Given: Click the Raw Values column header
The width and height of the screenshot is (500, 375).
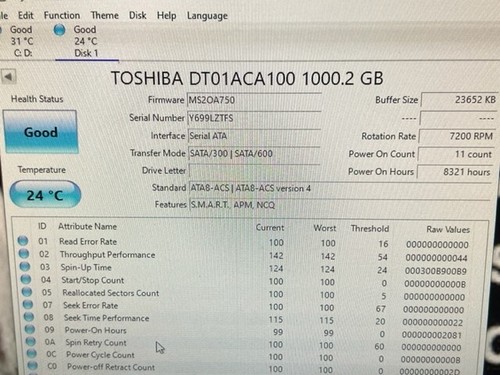Looking at the screenshot, I should [x=448, y=229].
